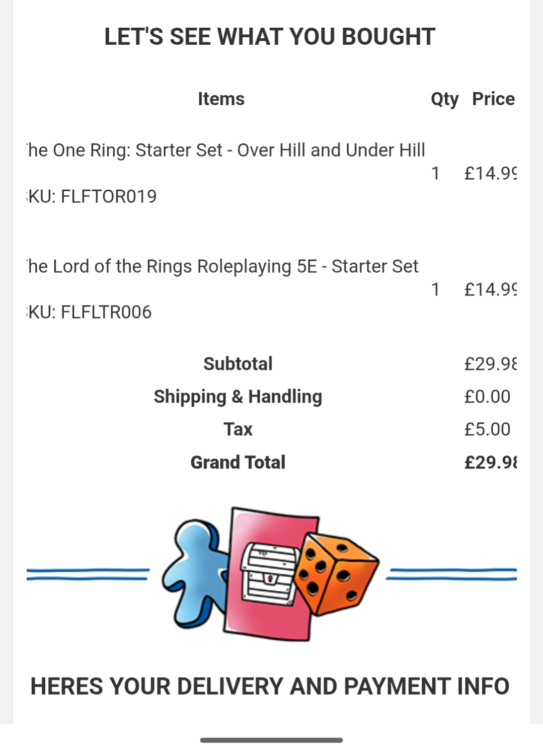Open The One Ring Starter Set item
The width and height of the screenshot is (543, 756).
(x=226, y=150)
